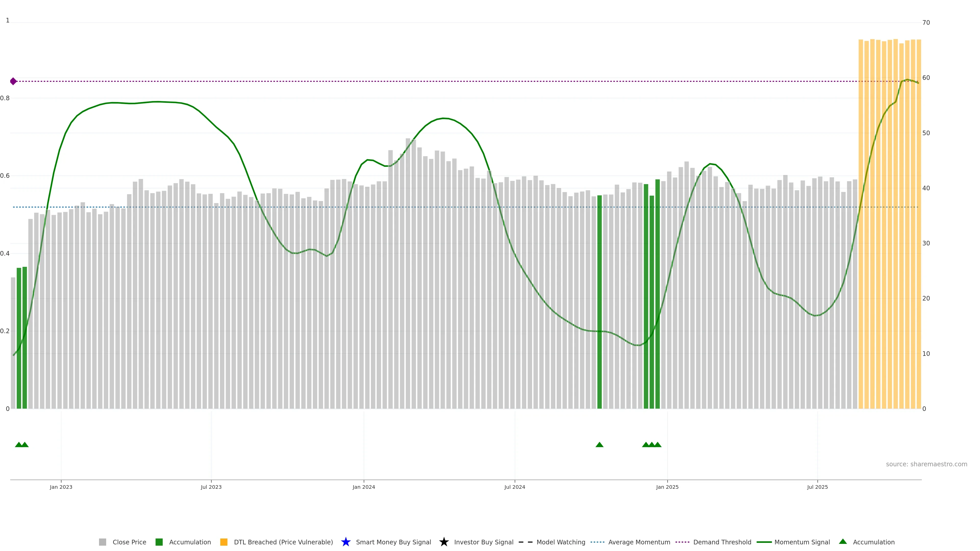Click the Model Watching dashed line icon
The width and height of the screenshot is (980, 551).
pyautogui.click(x=525, y=542)
